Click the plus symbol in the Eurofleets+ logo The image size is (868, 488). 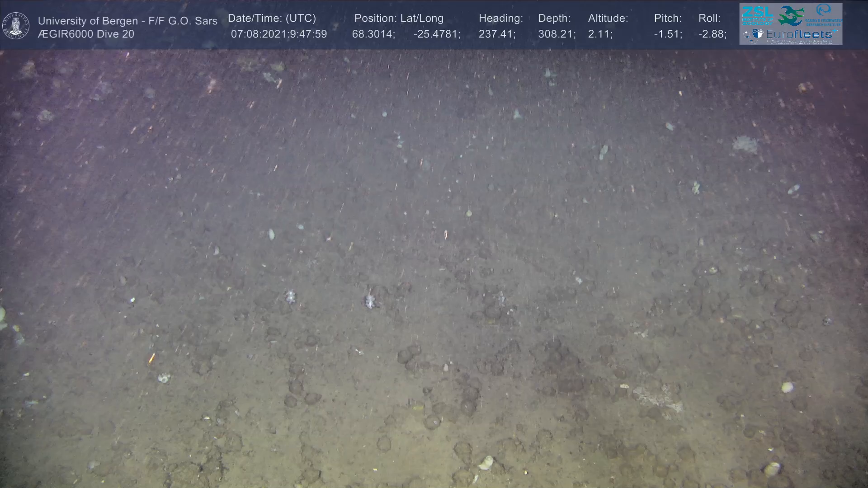point(835,31)
